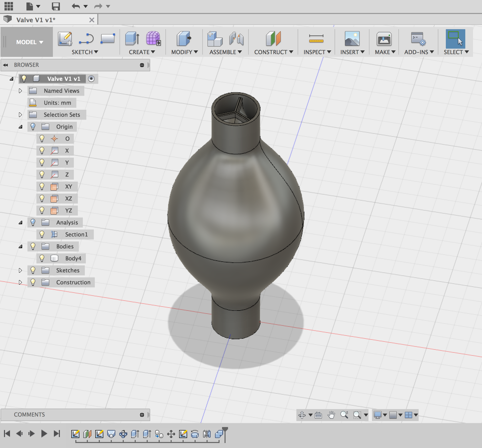Select the Extrude tool icon
The width and height of the screenshot is (482, 448).
tap(132, 39)
